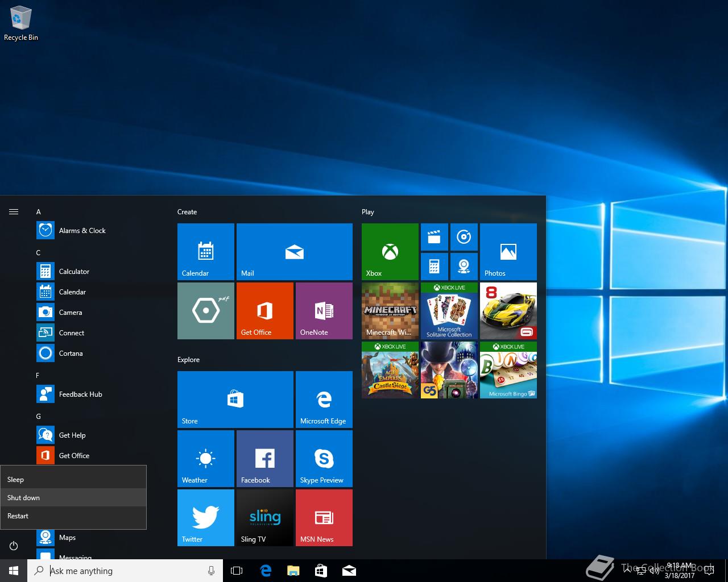Image resolution: width=728 pixels, height=582 pixels.
Task: Open the Twitter tile
Action: point(206,518)
